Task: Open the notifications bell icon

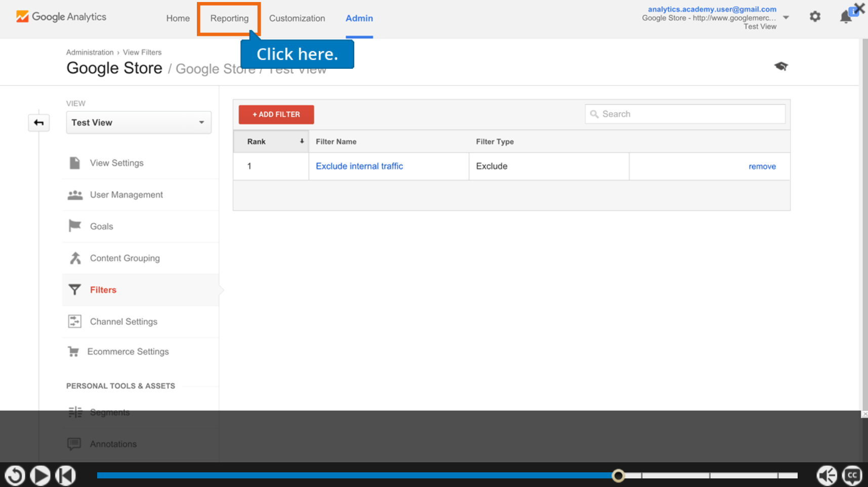Action: tap(846, 17)
